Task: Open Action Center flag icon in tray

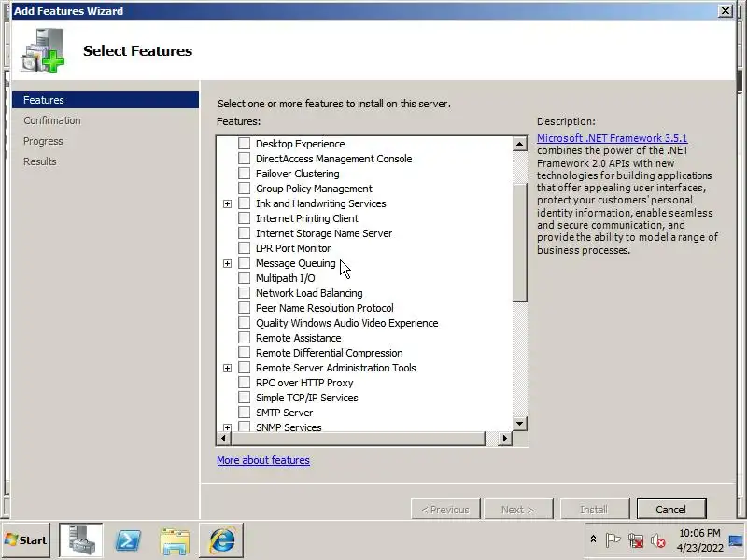Action: pos(613,540)
